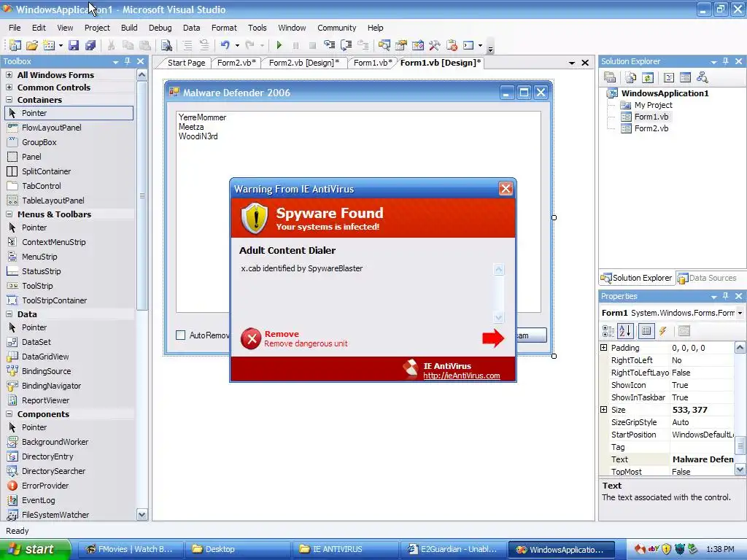Click the red X Remove icon
The height and width of the screenshot is (560, 747).
click(x=251, y=338)
